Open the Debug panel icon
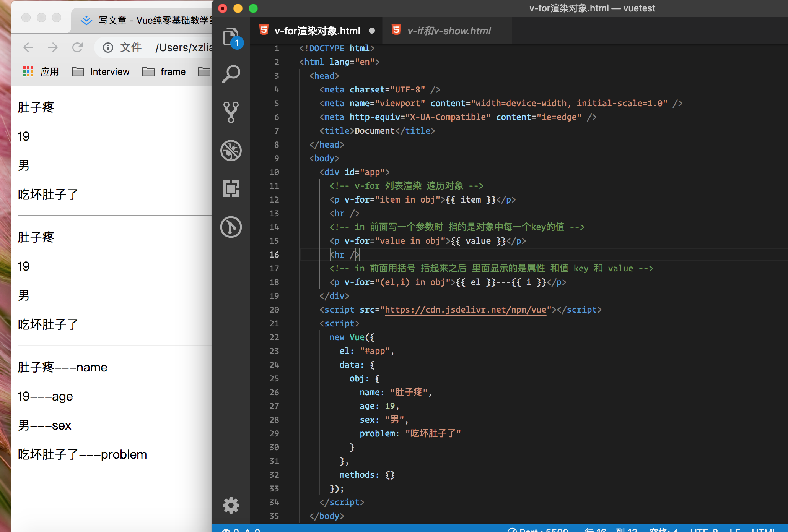The image size is (788, 532). click(231, 150)
